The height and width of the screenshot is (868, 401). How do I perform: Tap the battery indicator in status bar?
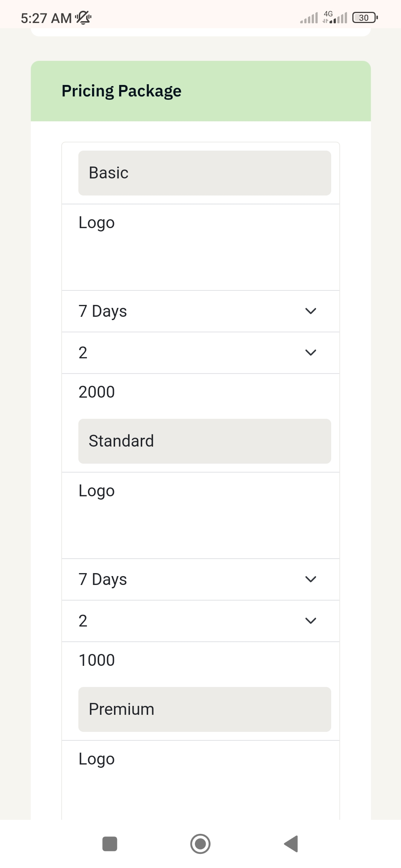click(x=365, y=17)
